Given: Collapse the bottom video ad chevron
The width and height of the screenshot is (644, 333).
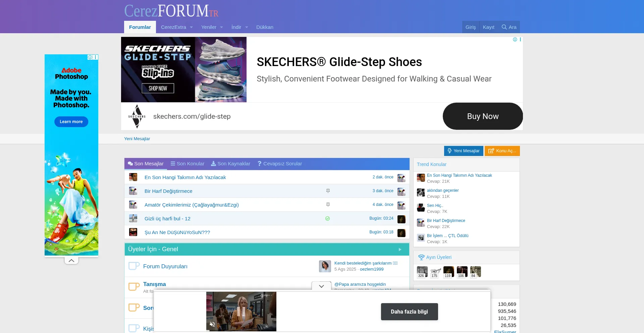Looking at the screenshot, I should [x=321, y=286].
